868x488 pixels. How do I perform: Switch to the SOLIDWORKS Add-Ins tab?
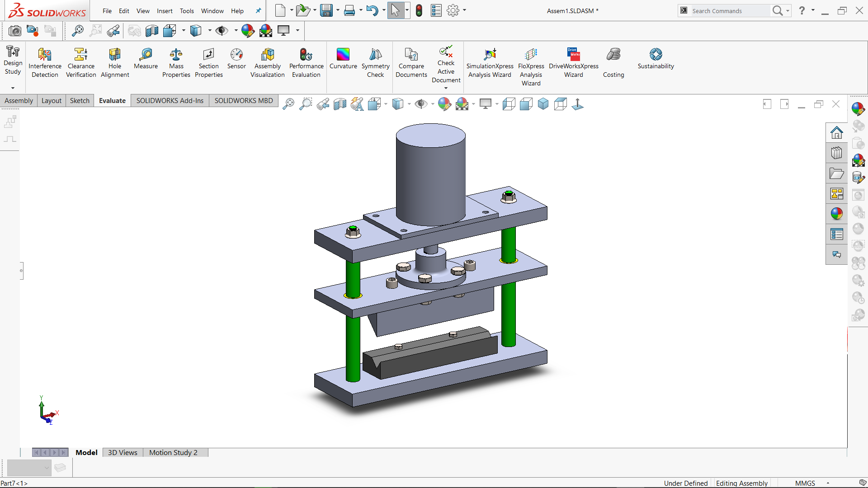[170, 100]
